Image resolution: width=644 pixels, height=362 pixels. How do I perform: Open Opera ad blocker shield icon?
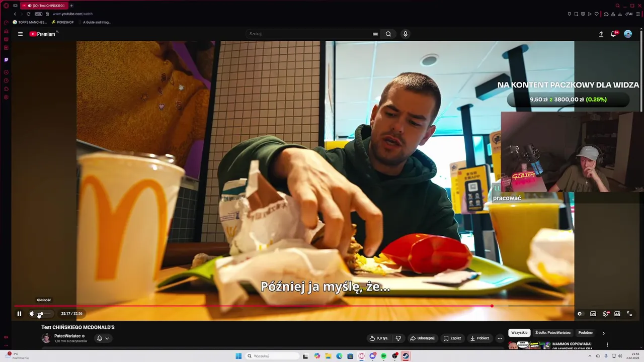pyautogui.click(x=583, y=14)
